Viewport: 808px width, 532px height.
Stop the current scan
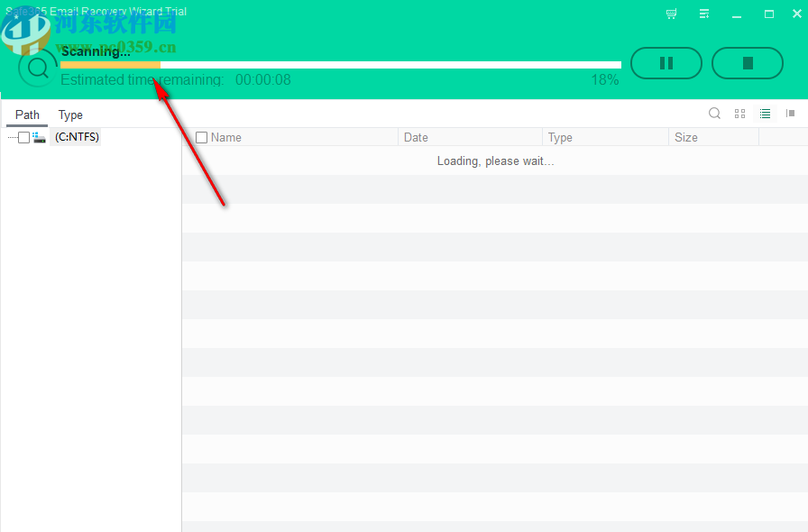pyautogui.click(x=748, y=63)
